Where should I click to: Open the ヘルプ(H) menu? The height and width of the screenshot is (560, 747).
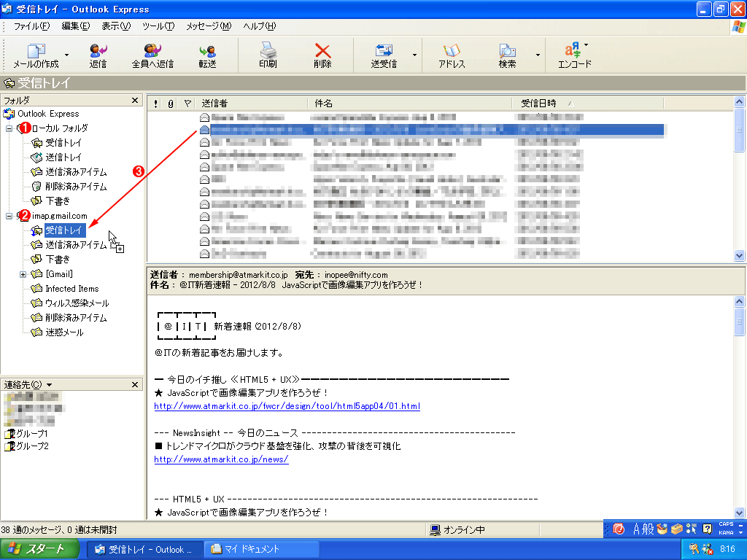(259, 26)
